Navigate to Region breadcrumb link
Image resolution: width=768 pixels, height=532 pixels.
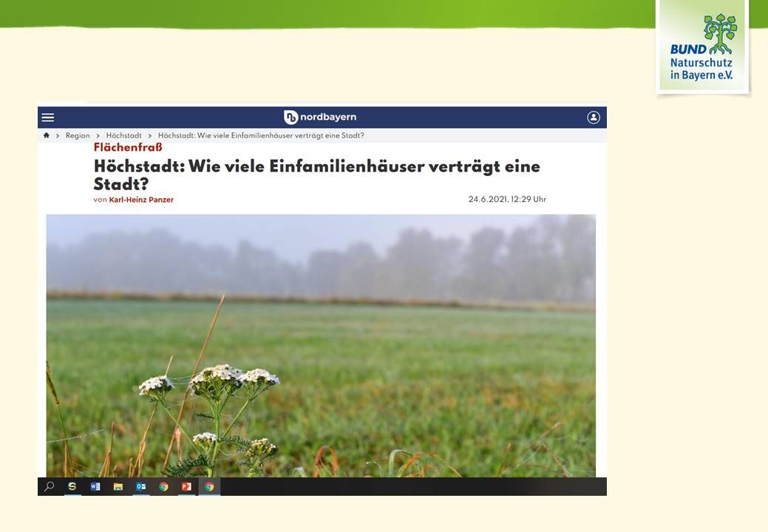[x=78, y=136]
